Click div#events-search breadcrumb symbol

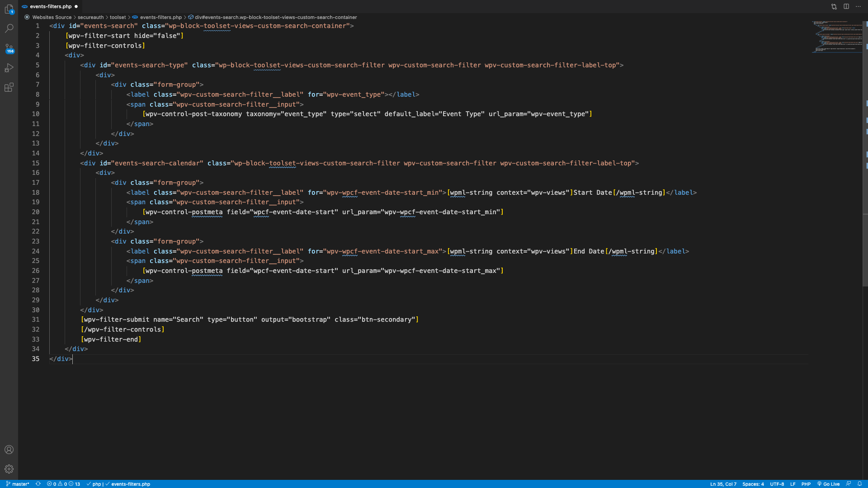click(275, 17)
